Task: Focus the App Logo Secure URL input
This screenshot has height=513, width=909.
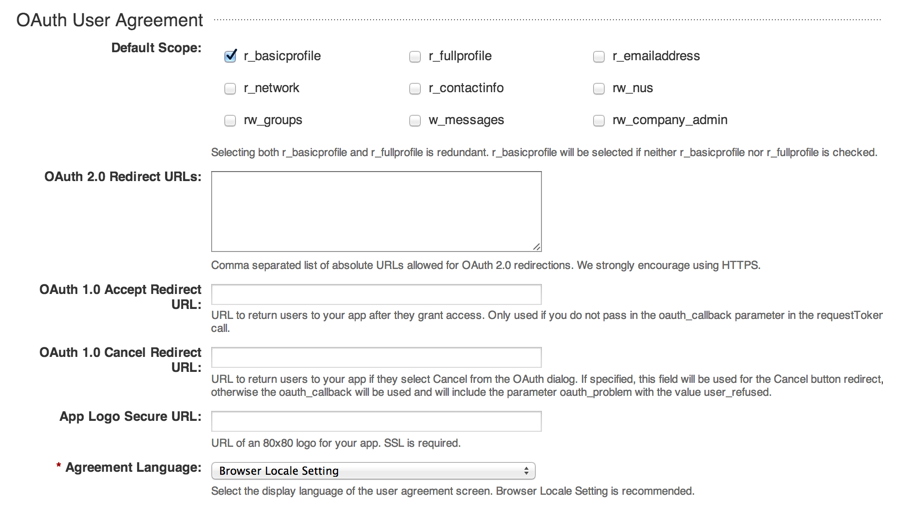Action: click(x=376, y=421)
